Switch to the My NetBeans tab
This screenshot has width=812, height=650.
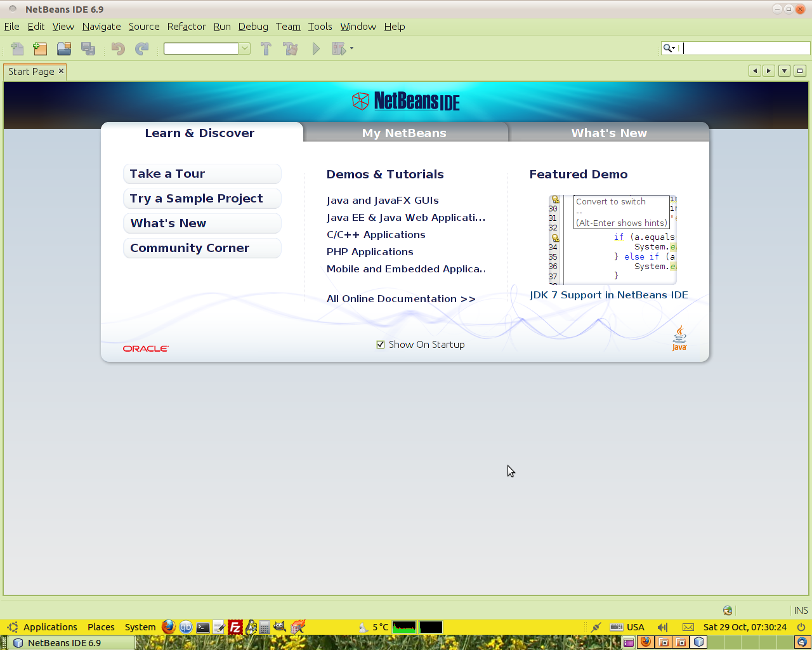click(404, 133)
